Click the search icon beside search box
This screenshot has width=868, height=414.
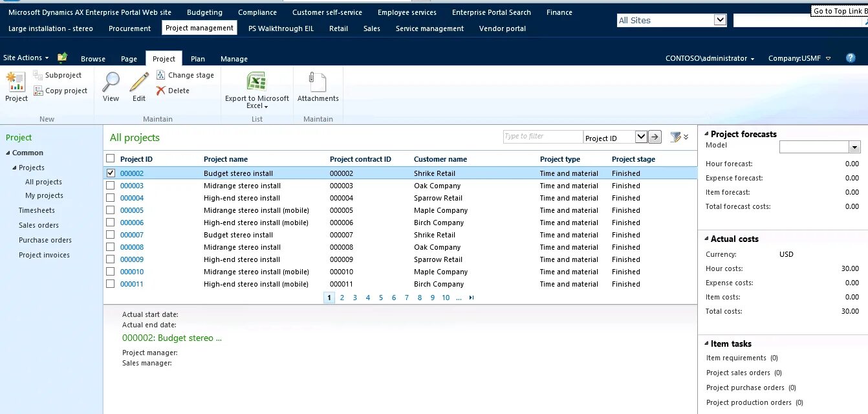point(865,21)
